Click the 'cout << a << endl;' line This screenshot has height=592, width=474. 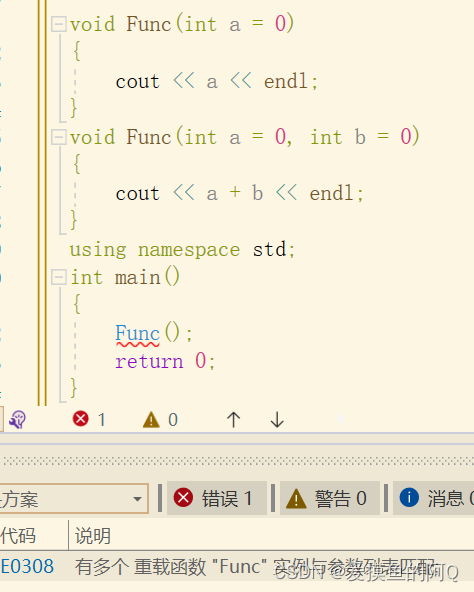(x=217, y=81)
